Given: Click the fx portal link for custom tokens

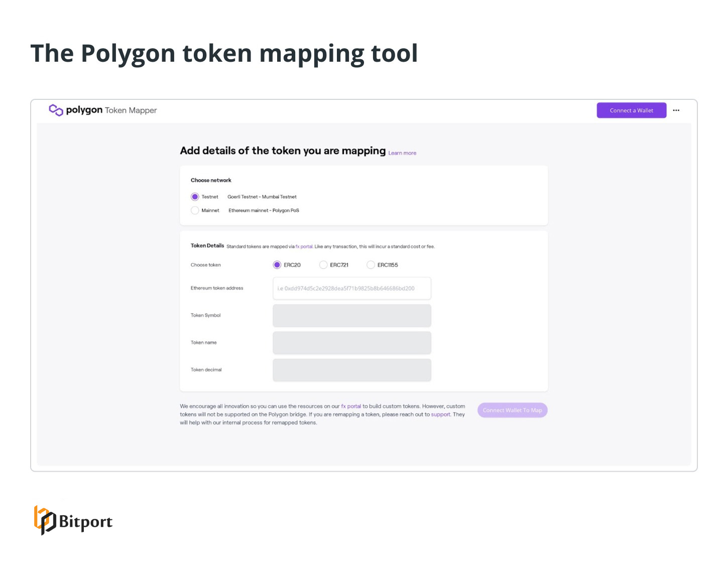Looking at the screenshot, I should (351, 406).
